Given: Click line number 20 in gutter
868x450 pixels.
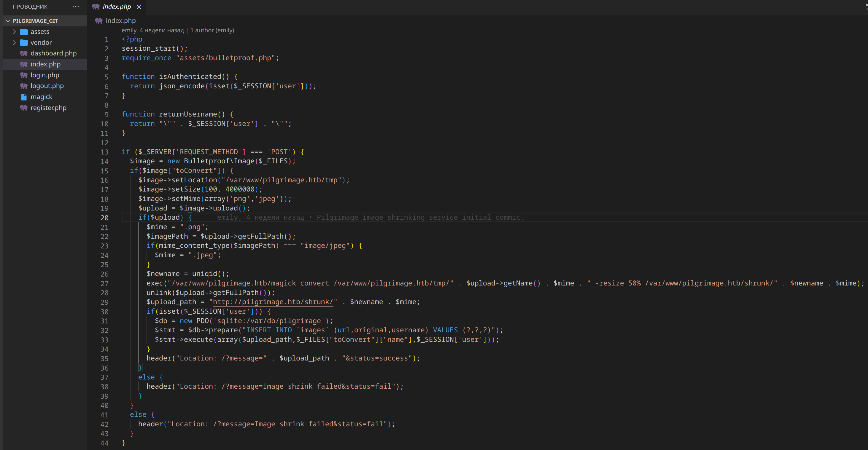Looking at the screenshot, I should (104, 218).
